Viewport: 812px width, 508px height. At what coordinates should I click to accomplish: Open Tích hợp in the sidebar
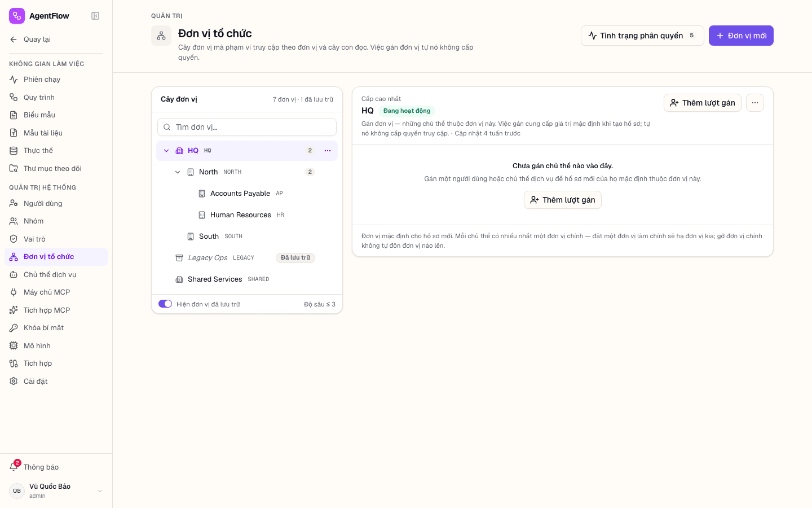(x=56, y=364)
